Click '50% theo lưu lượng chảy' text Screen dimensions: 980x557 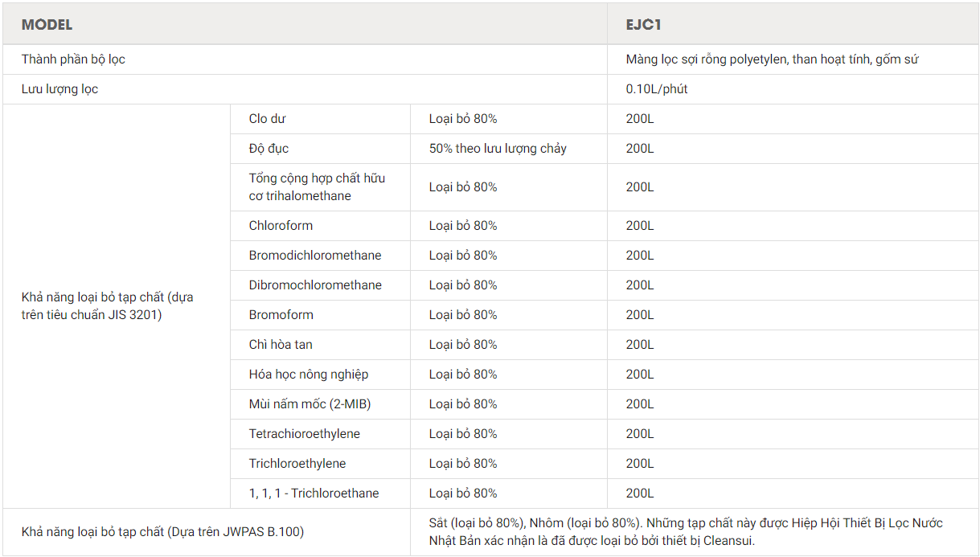498,149
